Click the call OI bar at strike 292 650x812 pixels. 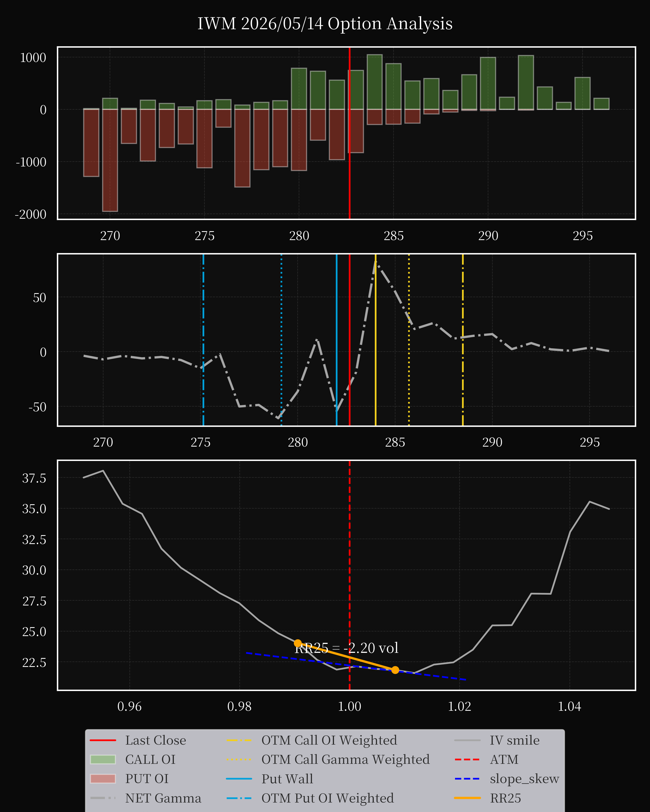[526, 83]
